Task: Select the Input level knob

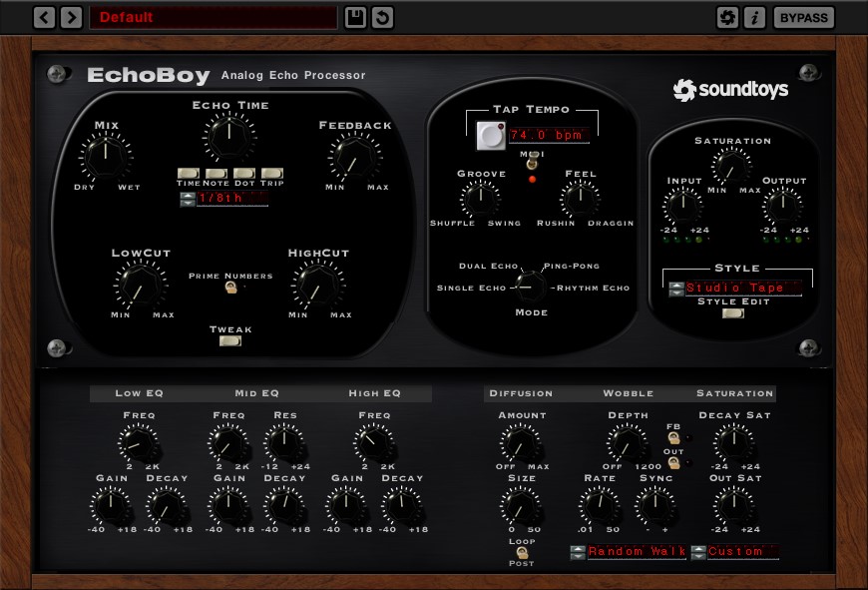Action: 683,206
